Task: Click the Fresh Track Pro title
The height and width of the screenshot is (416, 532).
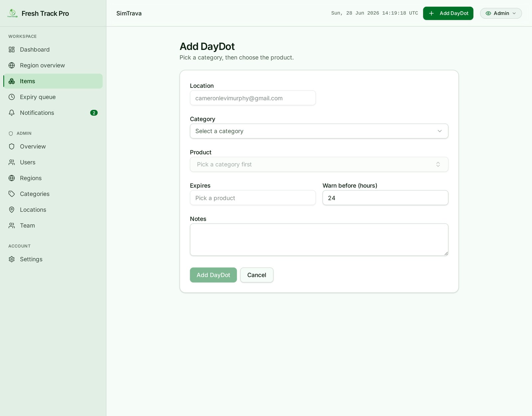Action: point(45,13)
